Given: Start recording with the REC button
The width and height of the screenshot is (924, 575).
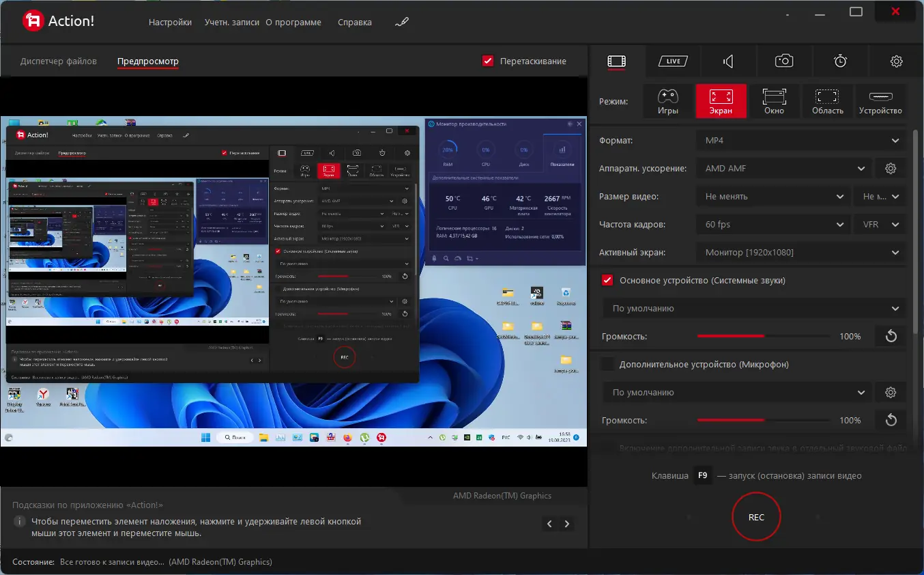Looking at the screenshot, I should 756,517.
